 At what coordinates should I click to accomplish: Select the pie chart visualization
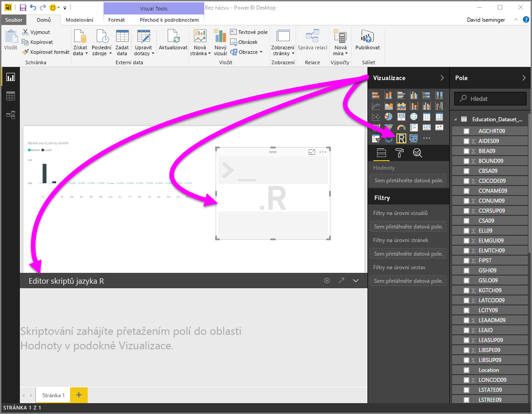(x=389, y=116)
